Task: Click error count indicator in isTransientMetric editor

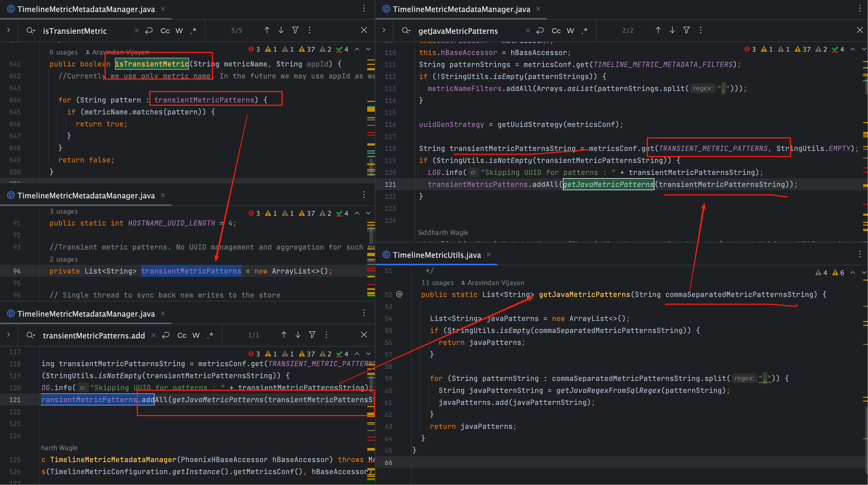Action: coord(254,49)
